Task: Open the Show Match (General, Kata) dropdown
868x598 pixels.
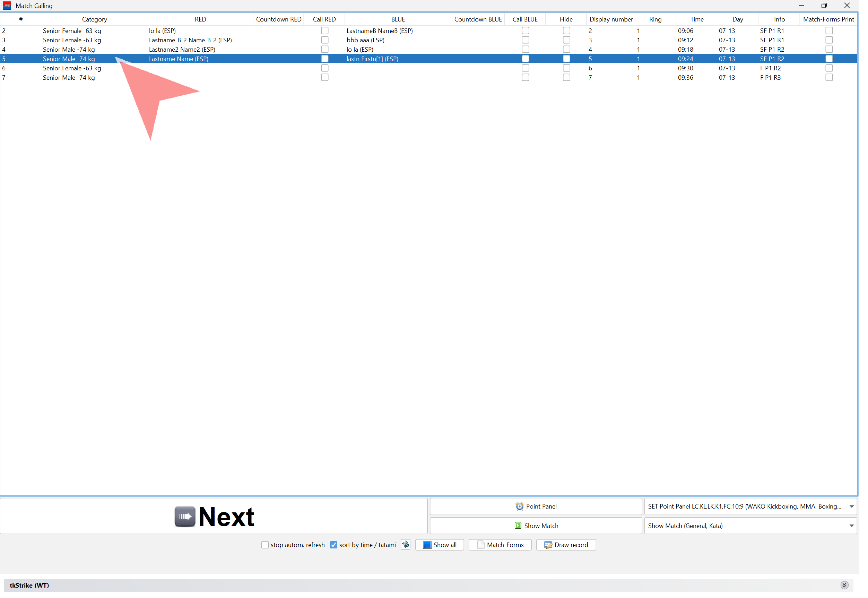Action: [851, 525]
